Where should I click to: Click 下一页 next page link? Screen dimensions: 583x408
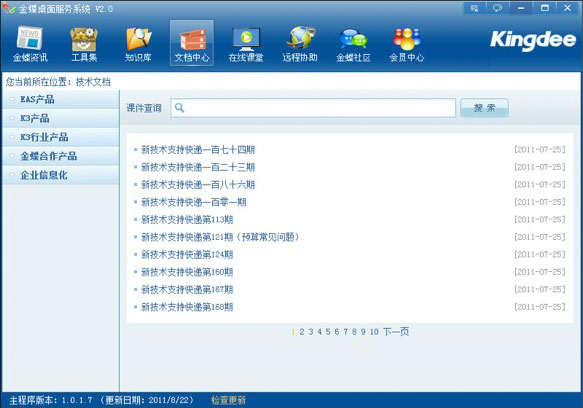click(396, 331)
